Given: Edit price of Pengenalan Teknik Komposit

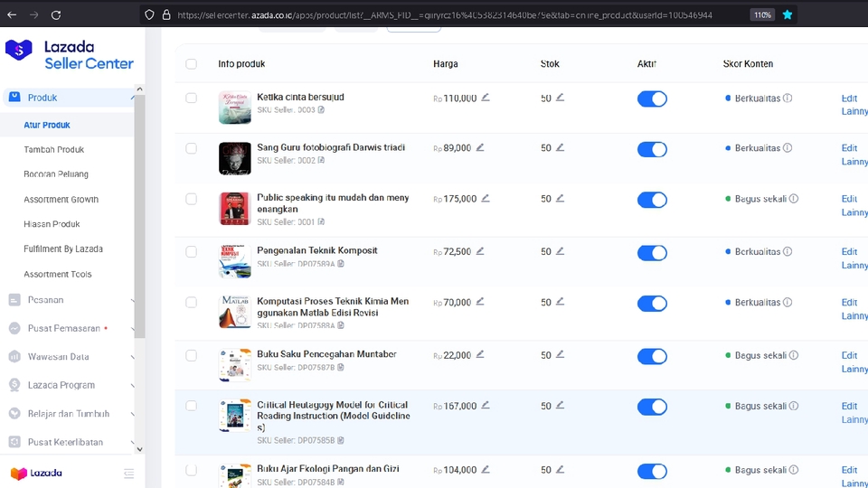Looking at the screenshot, I should pyautogui.click(x=480, y=251).
